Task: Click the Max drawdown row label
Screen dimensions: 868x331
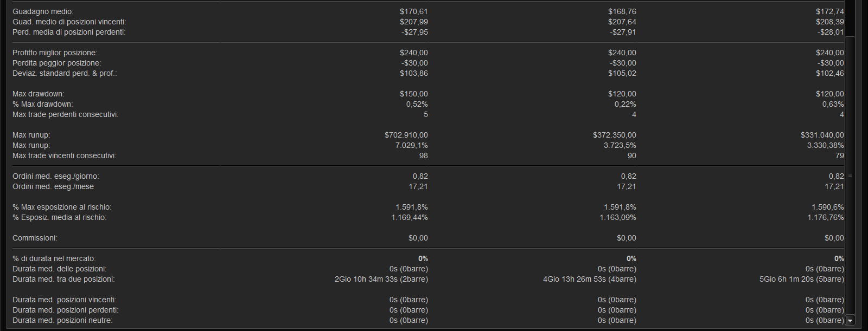Action: (x=38, y=94)
